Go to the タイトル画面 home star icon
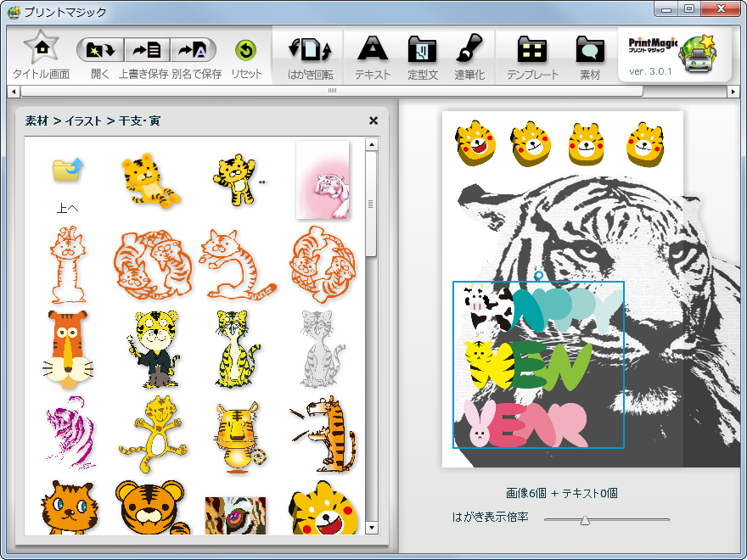Screen dimensions: 747x560 coord(42,48)
